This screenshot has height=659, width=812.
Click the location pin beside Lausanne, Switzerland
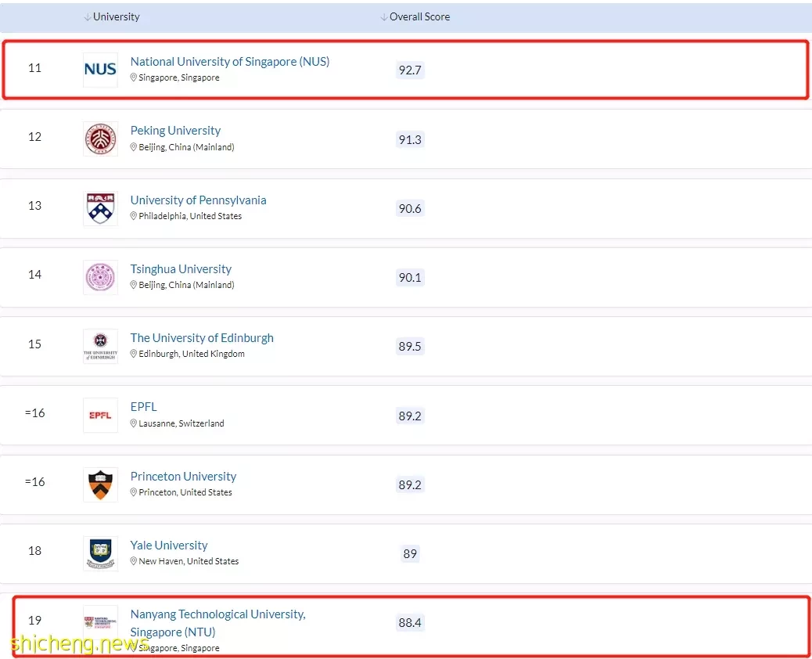[134, 423]
